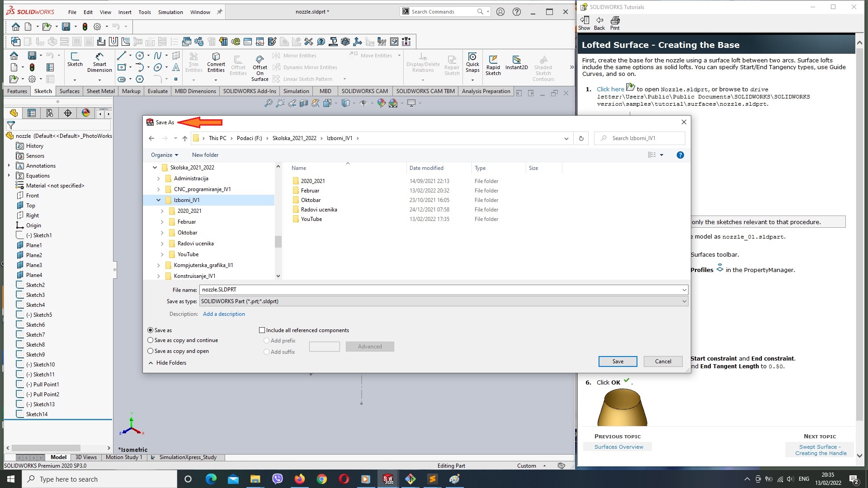Screen dimensions: 868x488
Task: Click New folder button
Action: point(205,155)
